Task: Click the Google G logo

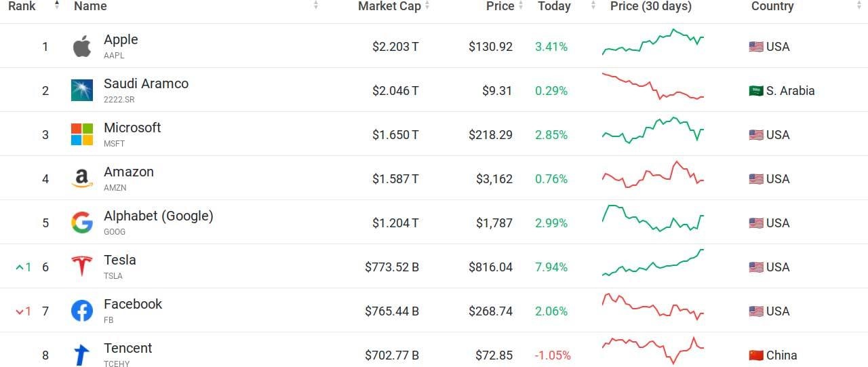Action: [x=82, y=223]
